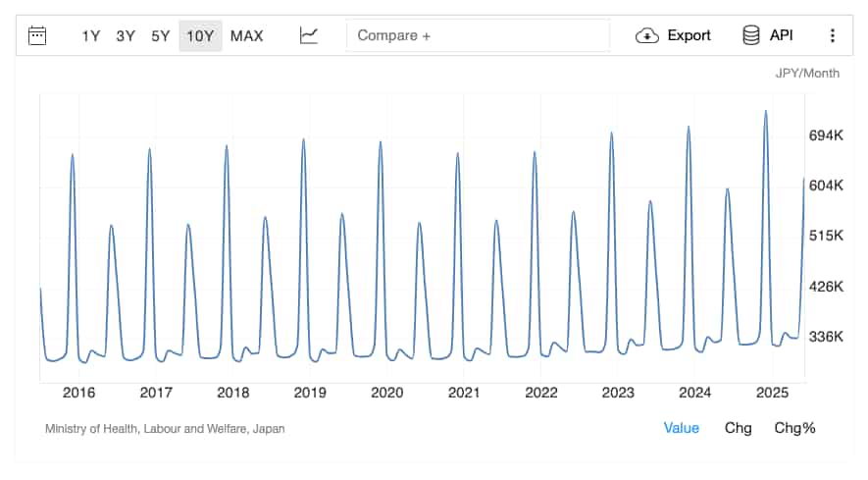This screenshot has width=868, height=480.
Task: Select the active 10Y range button
Action: pos(200,35)
